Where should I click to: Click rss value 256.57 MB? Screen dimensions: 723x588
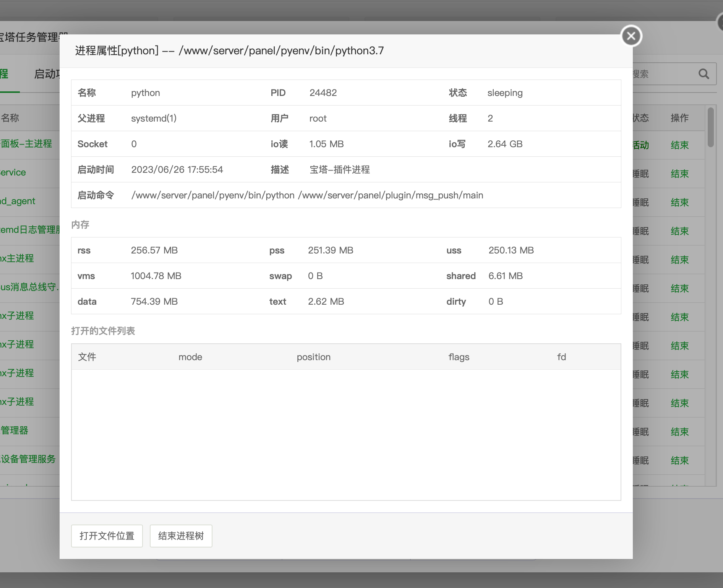[154, 250]
